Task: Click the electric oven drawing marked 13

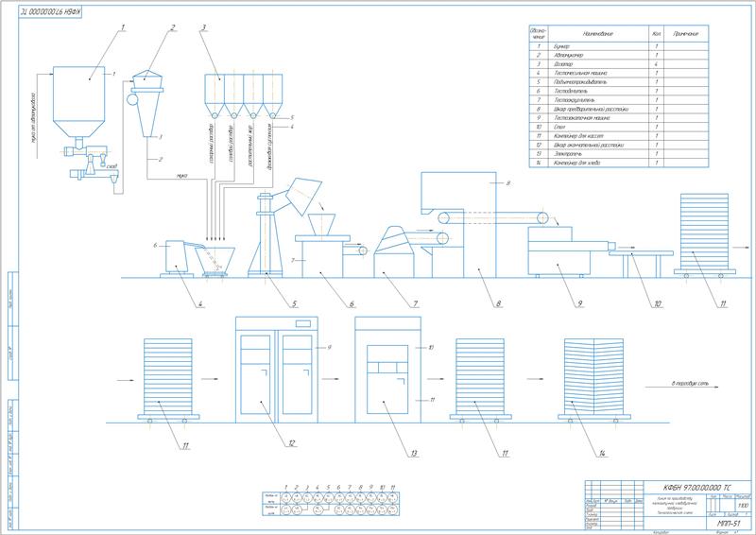Action: coord(388,370)
